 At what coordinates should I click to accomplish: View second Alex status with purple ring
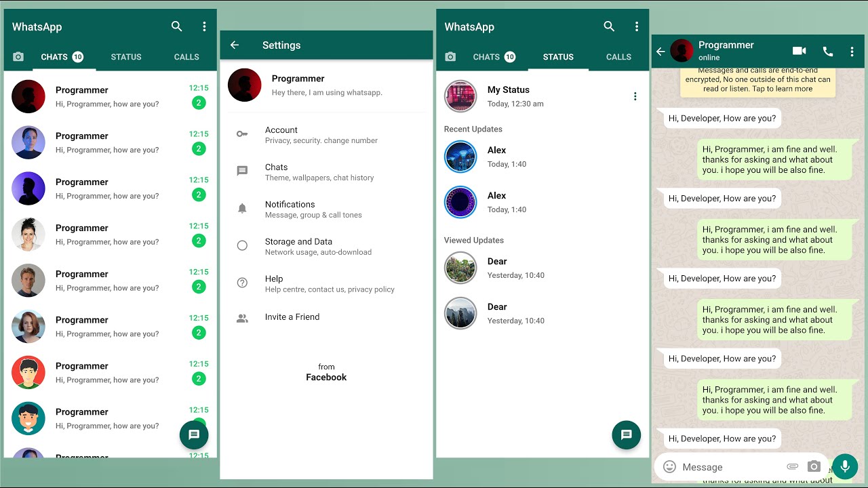[460, 202]
